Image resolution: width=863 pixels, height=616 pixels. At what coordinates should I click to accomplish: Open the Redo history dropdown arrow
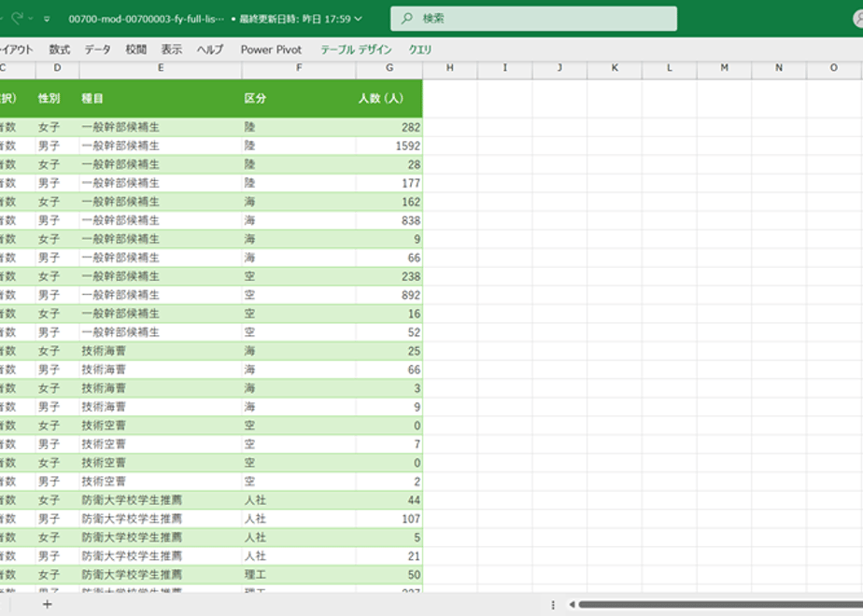pyautogui.click(x=31, y=19)
